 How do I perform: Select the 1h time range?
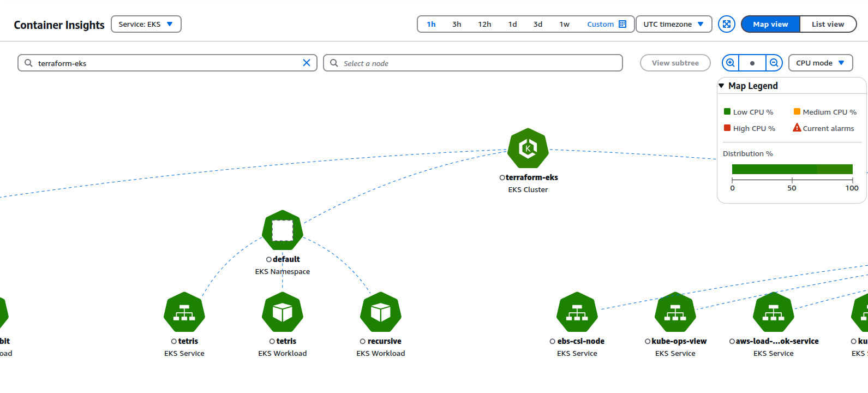tap(431, 24)
